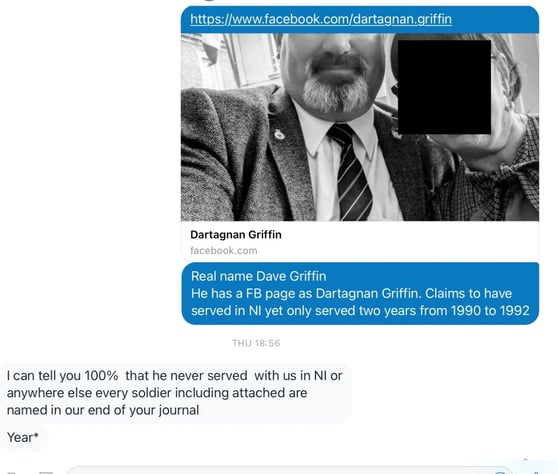Tap the like icon right of input
Viewport: 558px width, 474px height.
click(536, 472)
